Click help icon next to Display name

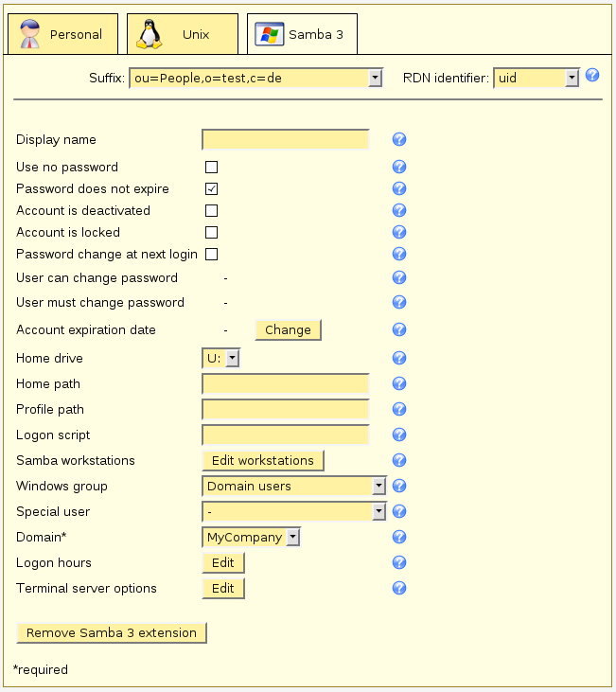pos(399,140)
